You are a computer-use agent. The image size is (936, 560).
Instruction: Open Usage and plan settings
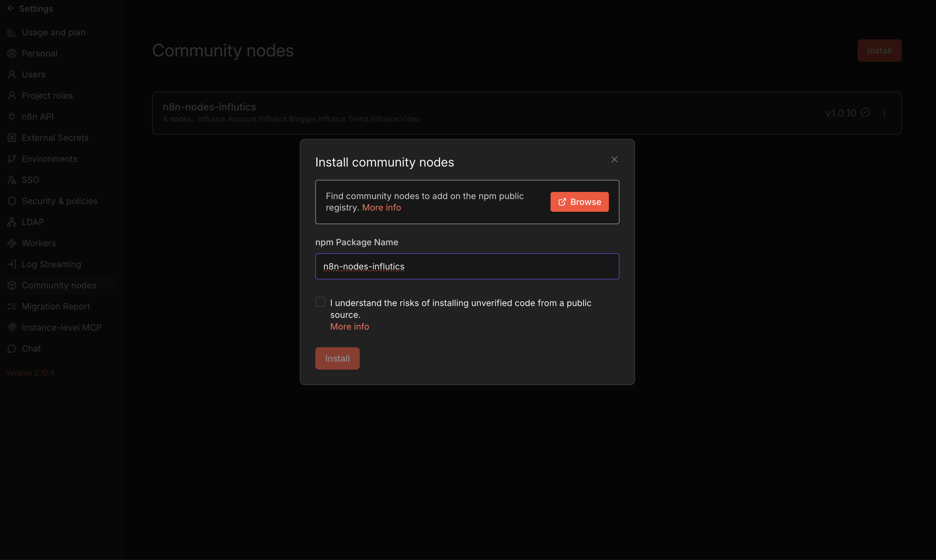click(60, 33)
